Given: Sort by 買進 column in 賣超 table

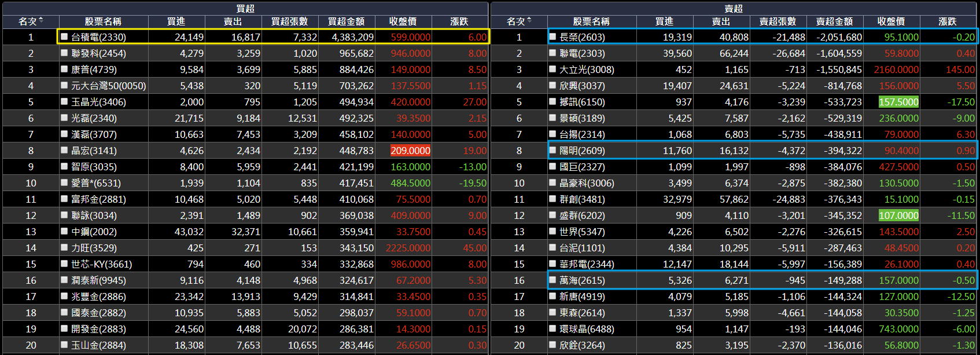Looking at the screenshot, I should pos(665,21).
